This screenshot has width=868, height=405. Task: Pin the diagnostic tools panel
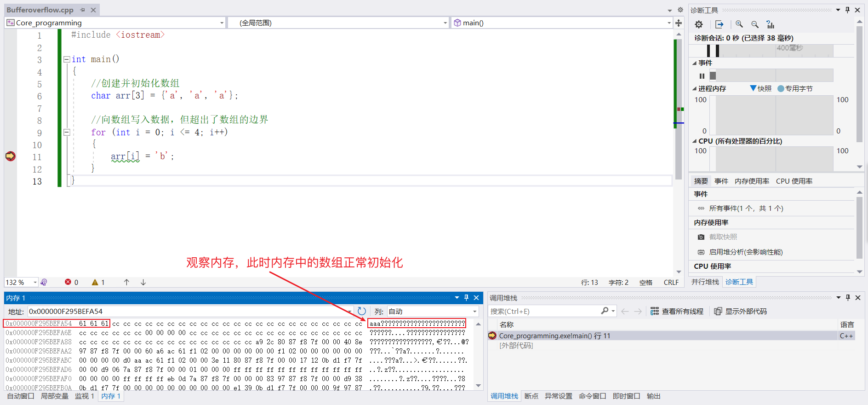click(848, 10)
